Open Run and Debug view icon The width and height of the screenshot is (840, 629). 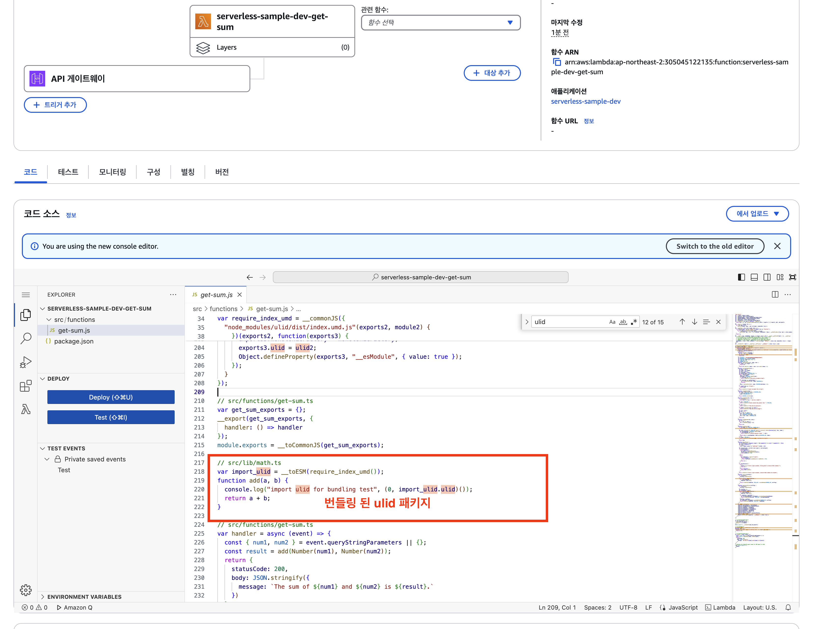(26, 362)
